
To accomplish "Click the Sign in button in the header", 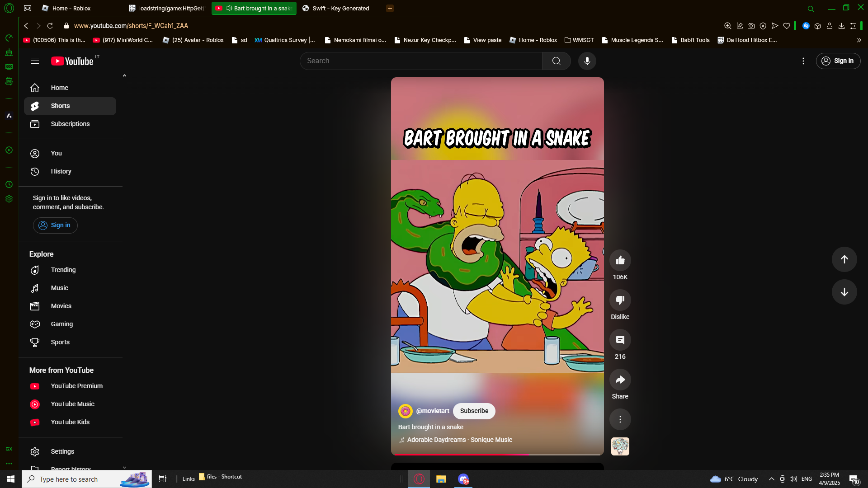I will click(838, 61).
